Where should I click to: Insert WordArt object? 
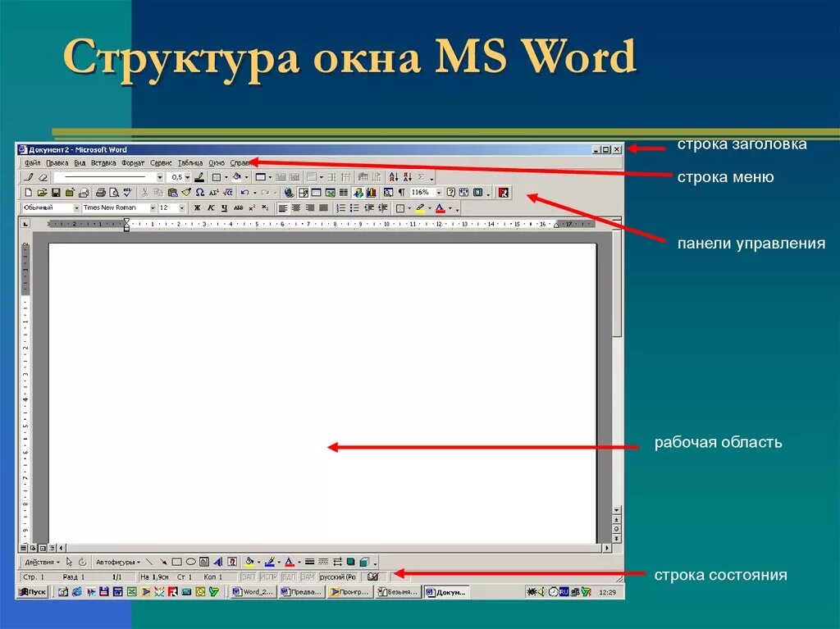[217, 562]
